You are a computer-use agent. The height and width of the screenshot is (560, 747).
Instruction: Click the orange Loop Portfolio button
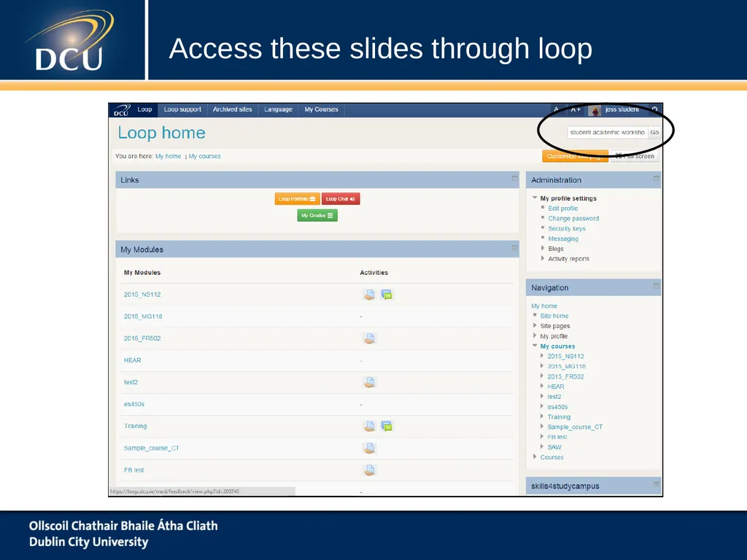tap(298, 199)
